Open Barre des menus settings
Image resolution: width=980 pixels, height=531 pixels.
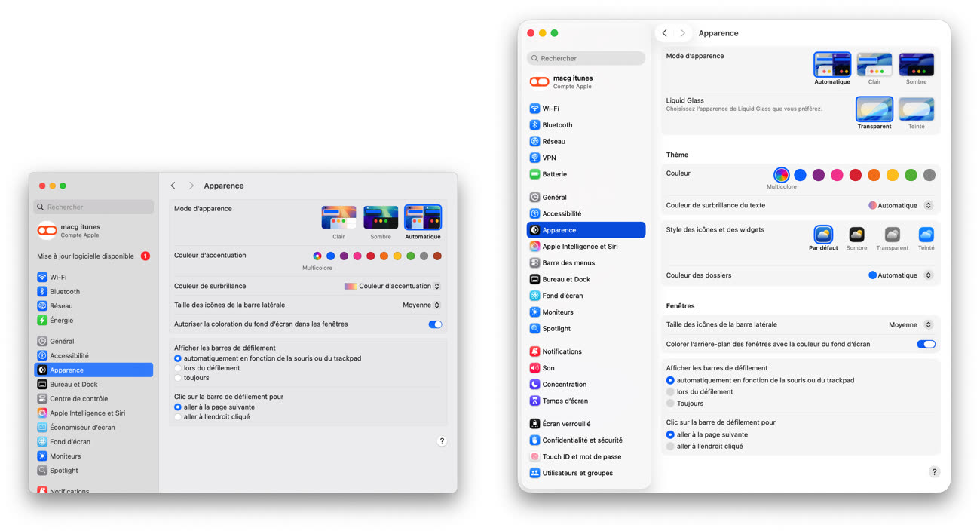[568, 263]
